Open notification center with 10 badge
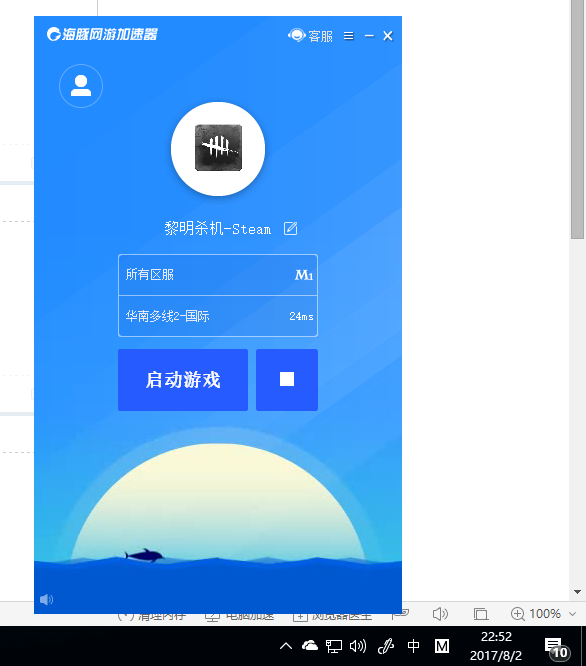Image resolution: width=586 pixels, height=666 pixels. point(557,648)
